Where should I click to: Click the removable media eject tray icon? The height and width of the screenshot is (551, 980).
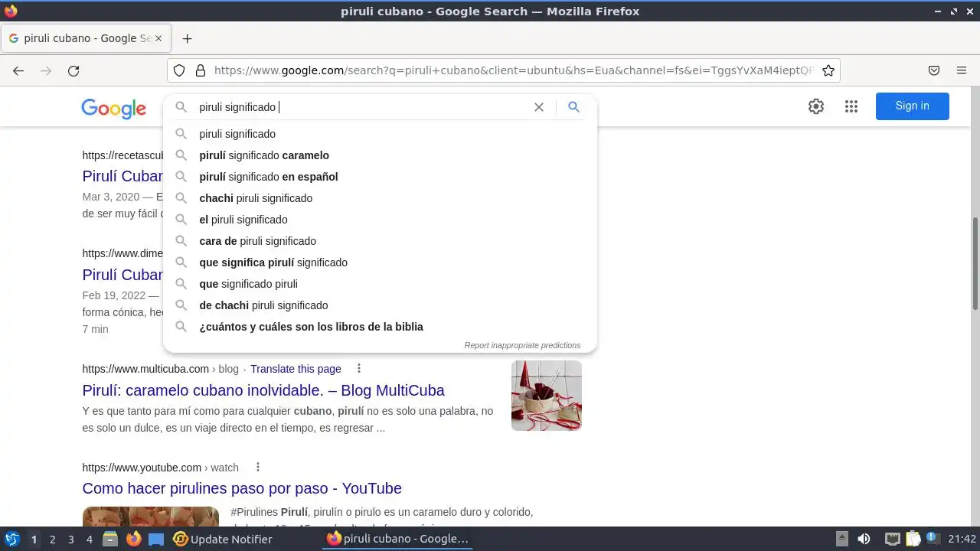(841, 539)
